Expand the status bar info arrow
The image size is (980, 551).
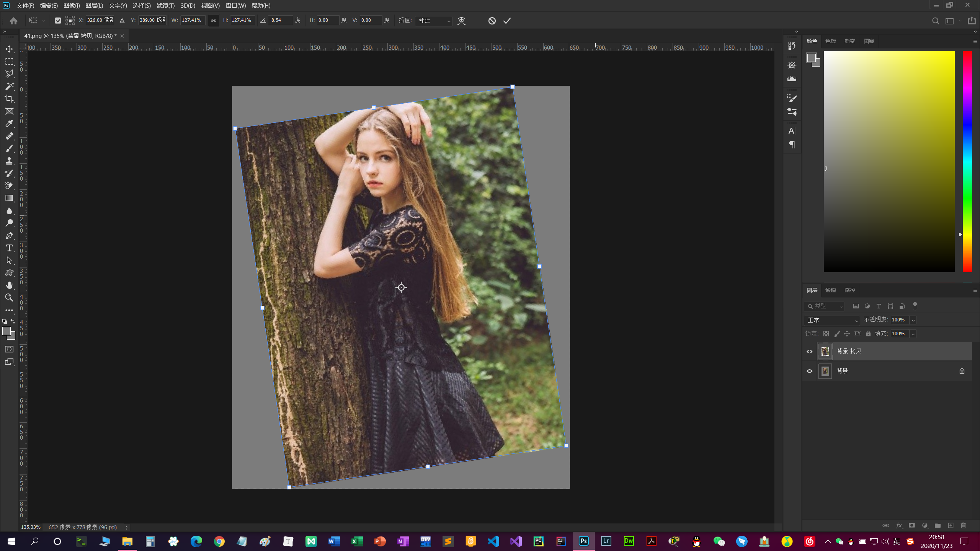126,527
